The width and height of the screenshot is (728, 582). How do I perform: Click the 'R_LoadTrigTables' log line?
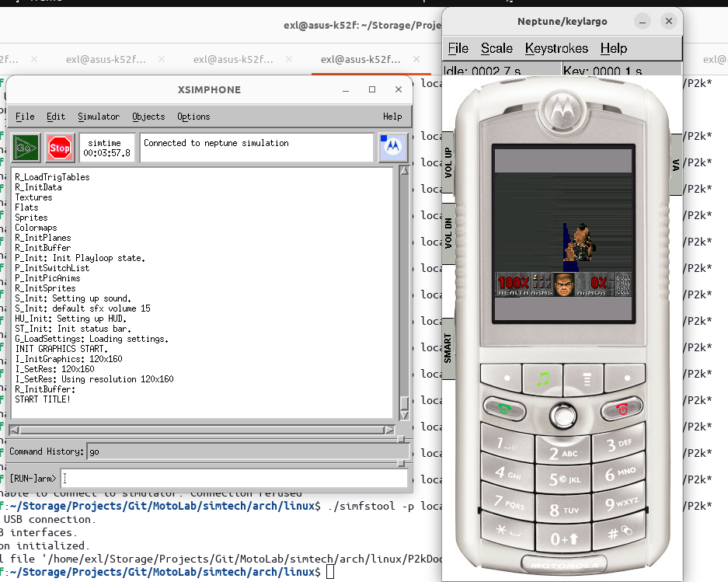[53, 177]
